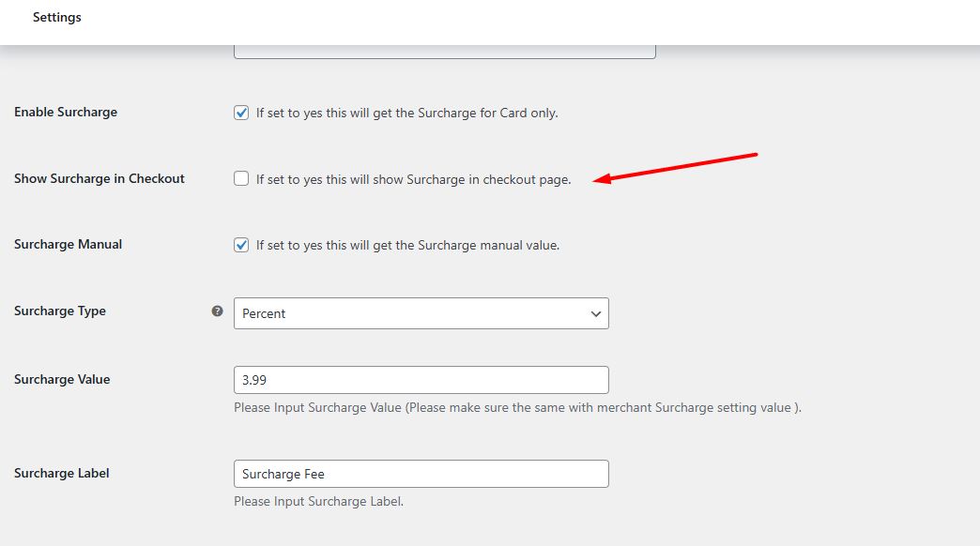
Task: Uncheck the Surcharge Manual checkbox
Action: click(241, 245)
